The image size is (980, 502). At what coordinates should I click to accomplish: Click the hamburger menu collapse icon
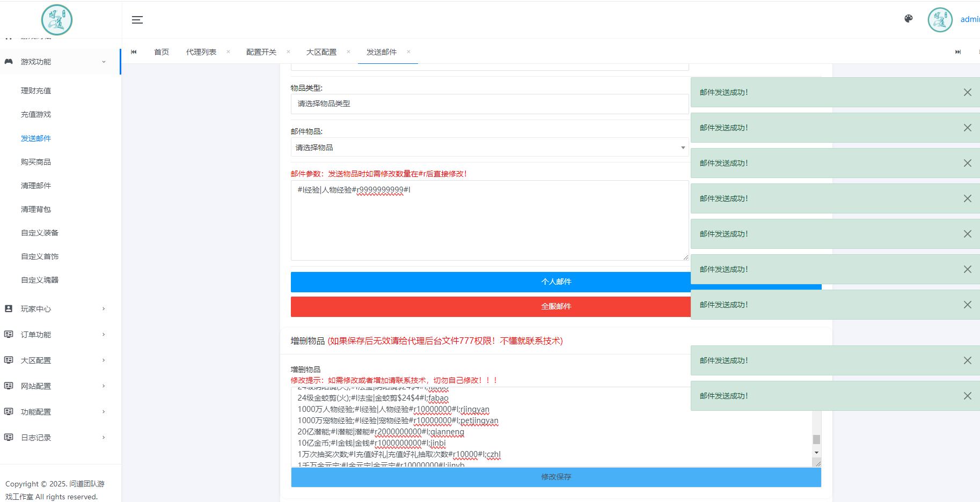coord(137,20)
